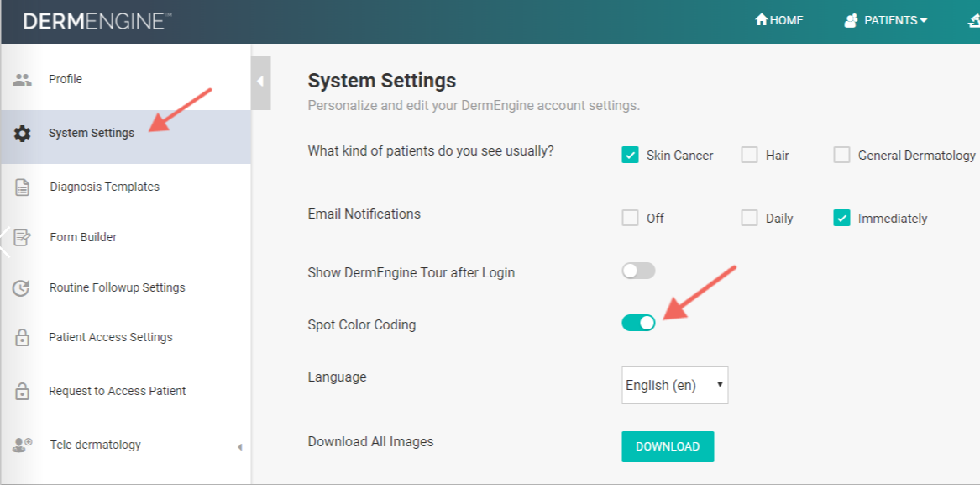Expand the Tele-dermatology submenu arrow

coord(239,447)
